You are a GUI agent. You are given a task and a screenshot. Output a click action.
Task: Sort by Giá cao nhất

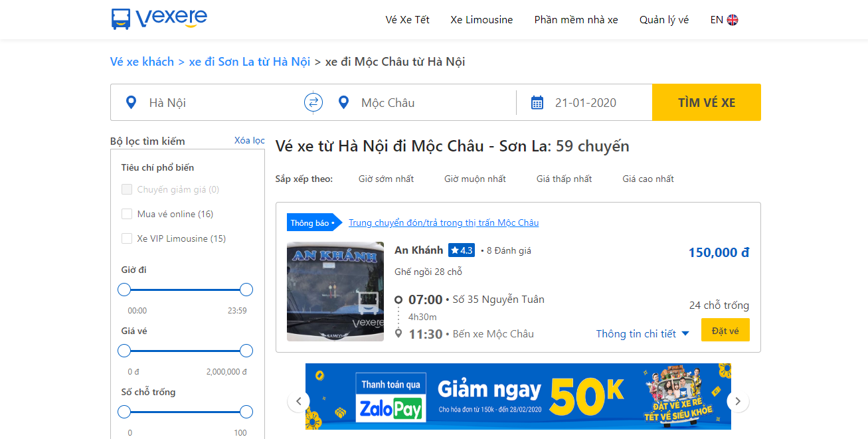click(x=648, y=179)
